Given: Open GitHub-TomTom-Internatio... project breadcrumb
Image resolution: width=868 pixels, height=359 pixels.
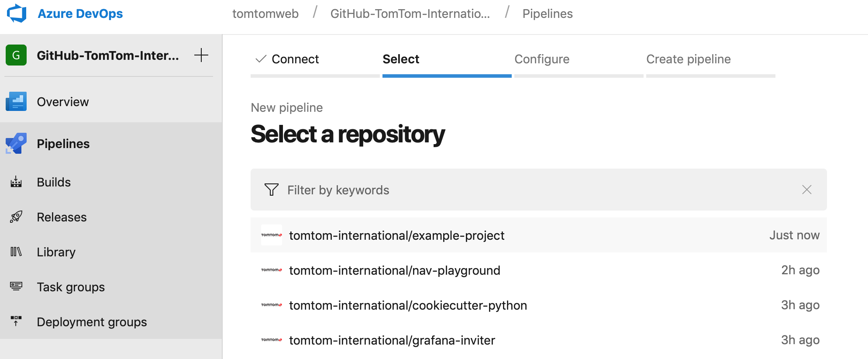Looking at the screenshot, I should 410,14.
